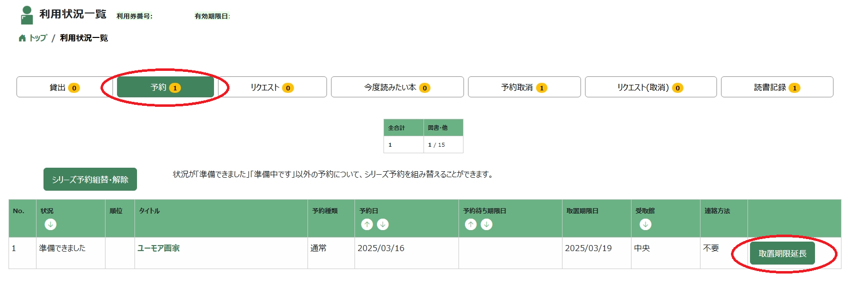Click the 有効期限日 label
Image resolution: width=868 pixels, height=296 pixels.
point(212,16)
